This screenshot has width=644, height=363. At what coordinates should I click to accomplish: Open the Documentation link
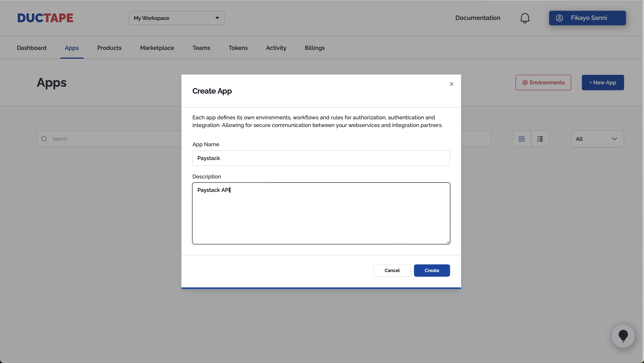[x=477, y=18]
